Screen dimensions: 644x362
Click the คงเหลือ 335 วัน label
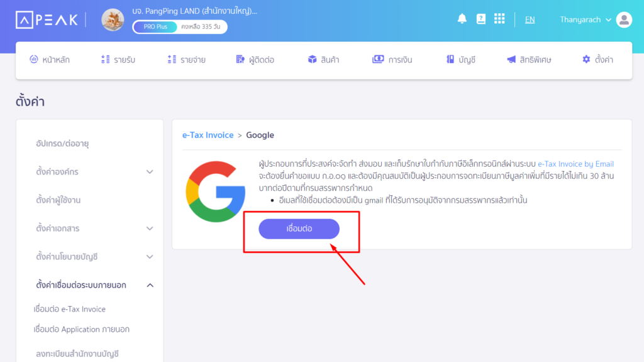pos(201,26)
